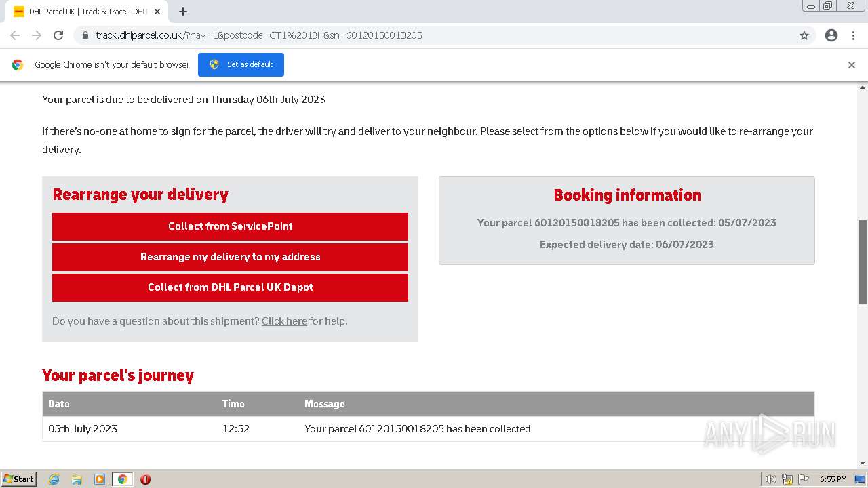
Task: Click the Date column header
Action: [x=59, y=404]
